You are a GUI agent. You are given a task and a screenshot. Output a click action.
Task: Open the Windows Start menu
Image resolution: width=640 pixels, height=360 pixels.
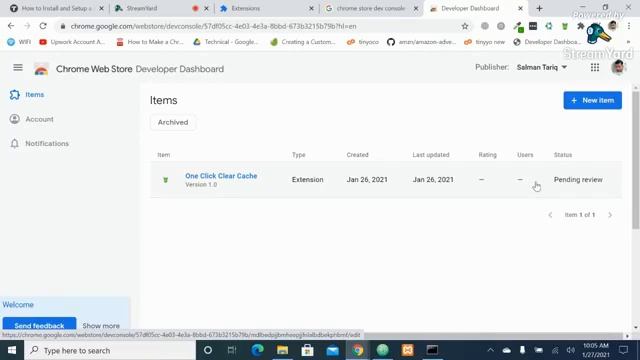(12, 350)
